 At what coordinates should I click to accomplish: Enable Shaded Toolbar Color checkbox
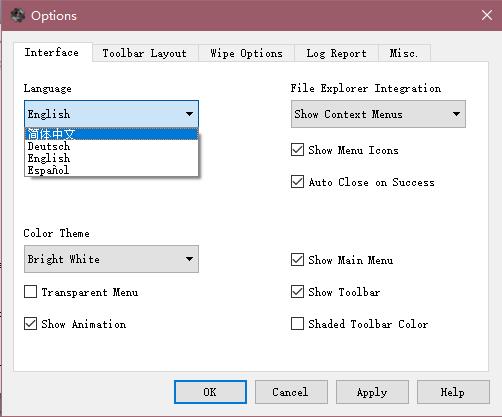coord(297,323)
